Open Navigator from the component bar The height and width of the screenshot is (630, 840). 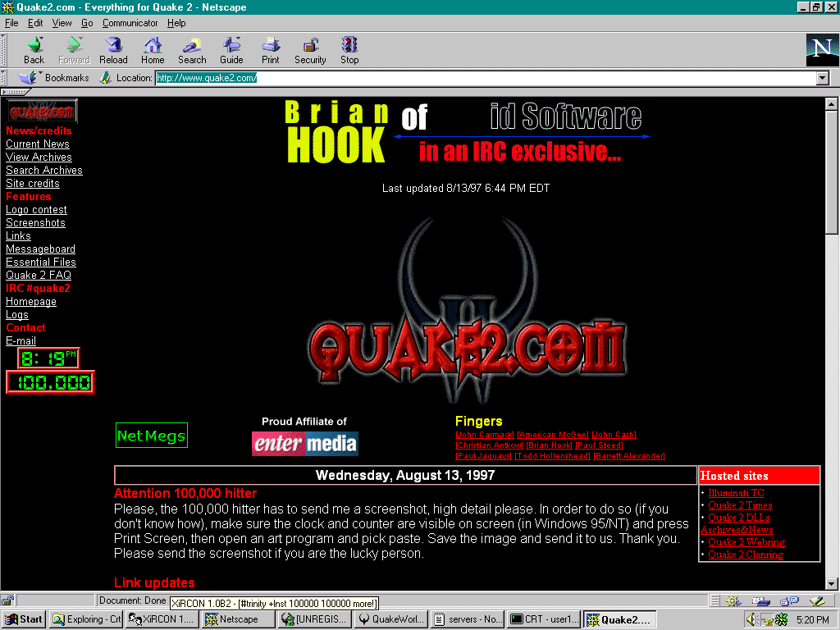(733, 601)
